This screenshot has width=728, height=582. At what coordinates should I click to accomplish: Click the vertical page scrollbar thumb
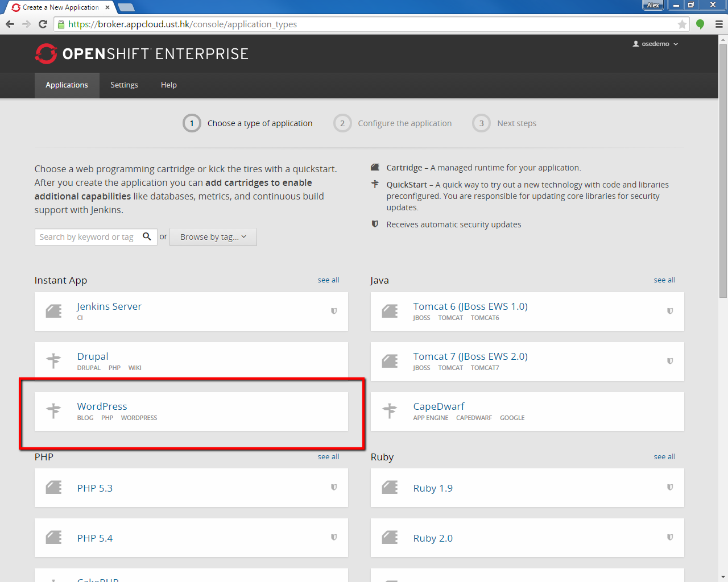pyautogui.click(x=723, y=171)
